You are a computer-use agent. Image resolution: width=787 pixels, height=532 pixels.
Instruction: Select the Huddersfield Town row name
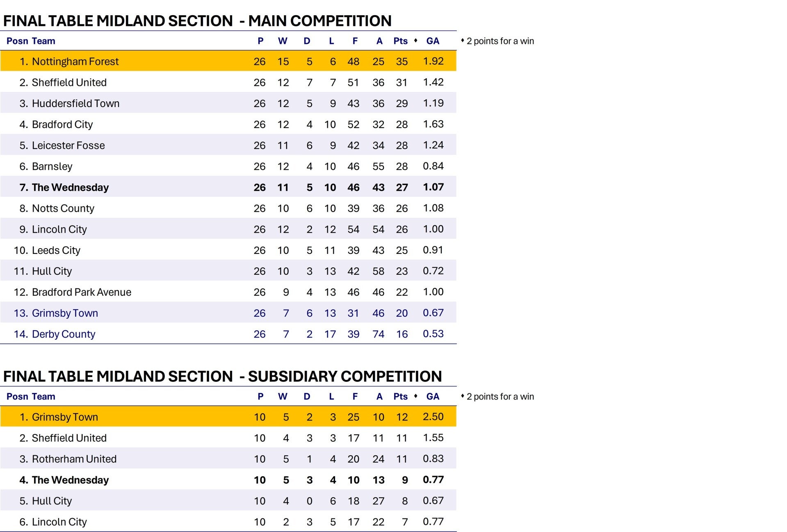(x=75, y=103)
